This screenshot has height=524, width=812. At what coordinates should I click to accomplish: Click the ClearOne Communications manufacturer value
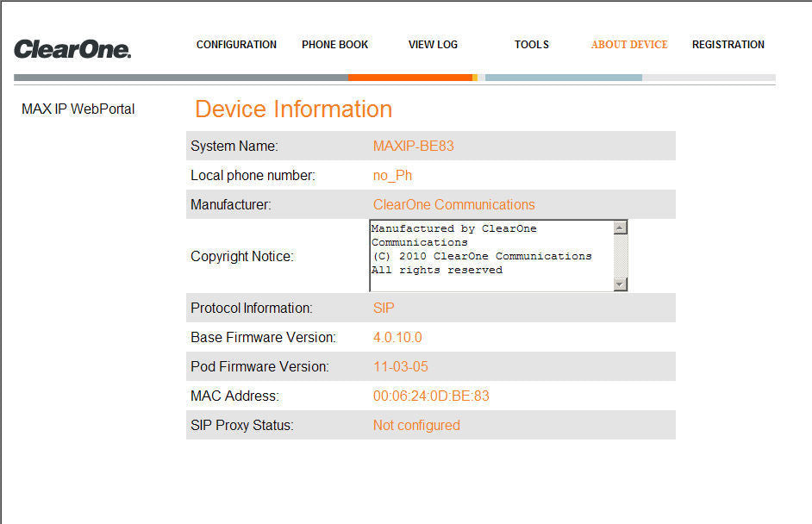[453, 204]
